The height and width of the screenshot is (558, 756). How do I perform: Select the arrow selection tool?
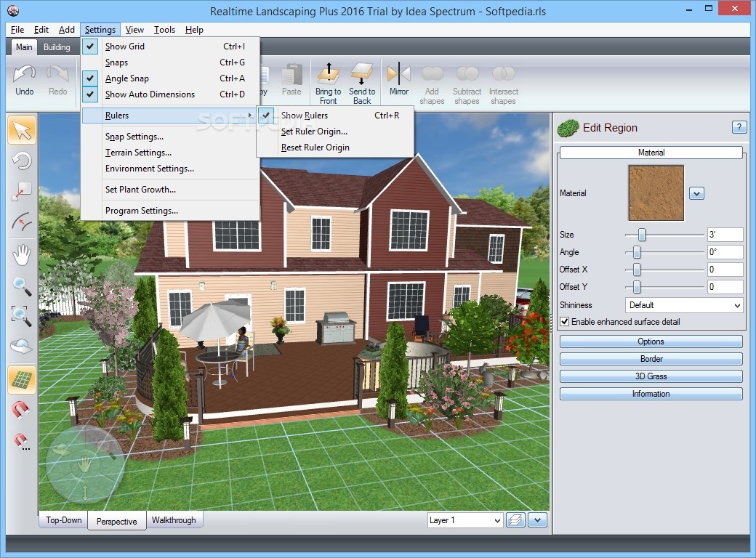coord(22,130)
